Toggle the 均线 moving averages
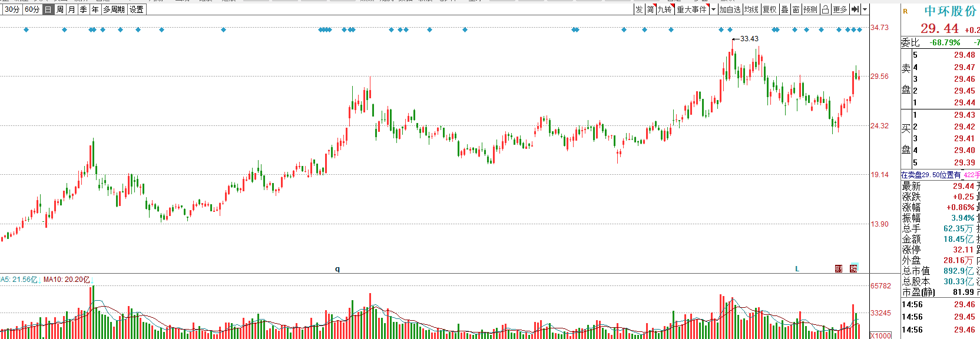980x339 pixels. click(x=751, y=9)
